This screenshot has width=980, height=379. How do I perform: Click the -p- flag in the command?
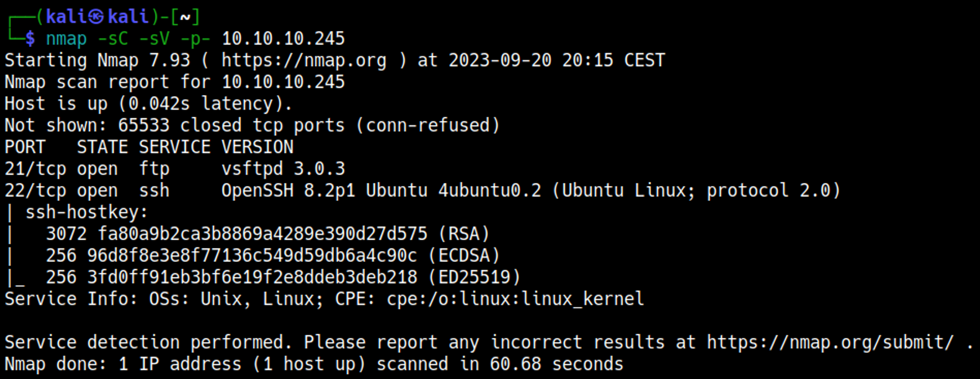pyautogui.click(x=195, y=39)
